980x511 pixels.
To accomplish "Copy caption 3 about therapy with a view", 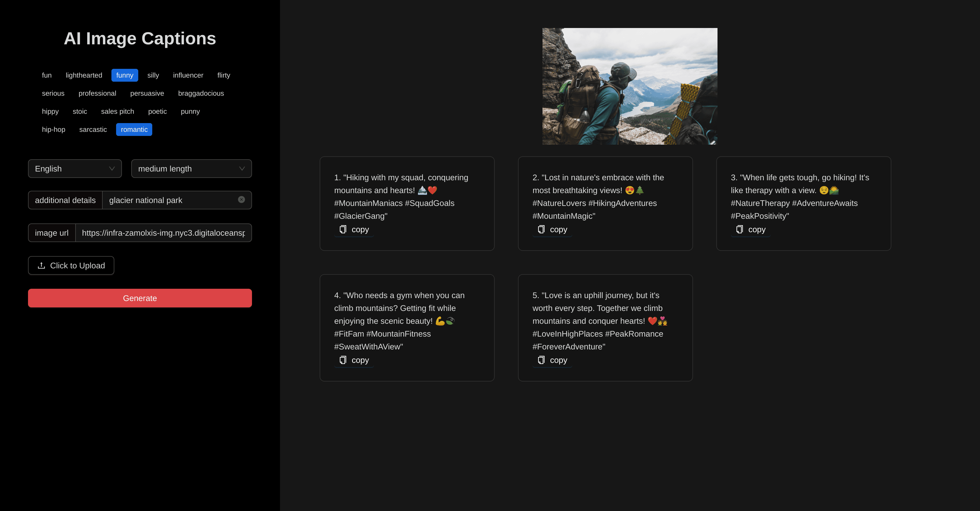I will (x=750, y=230).
